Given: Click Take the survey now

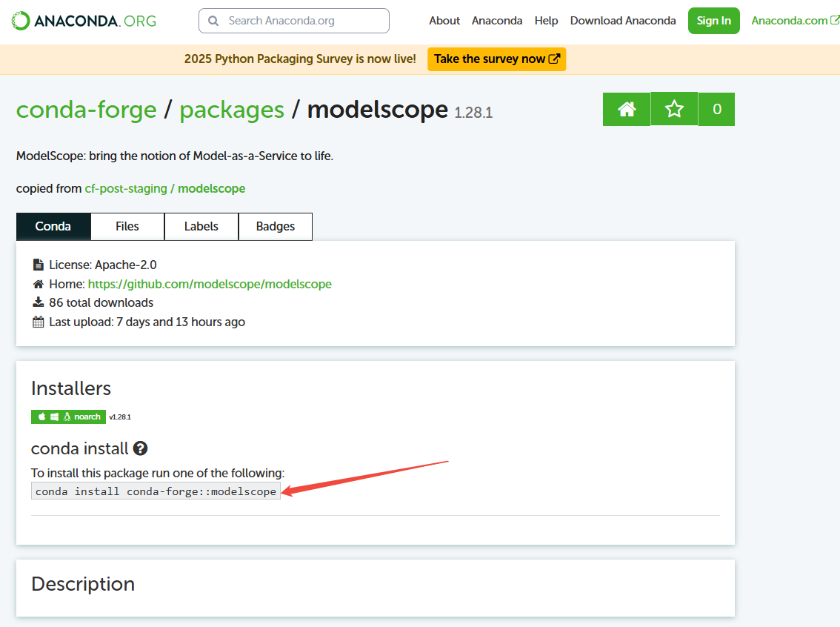Looking at the screenshot, I should pyautogui.click(x=496, y=59).
